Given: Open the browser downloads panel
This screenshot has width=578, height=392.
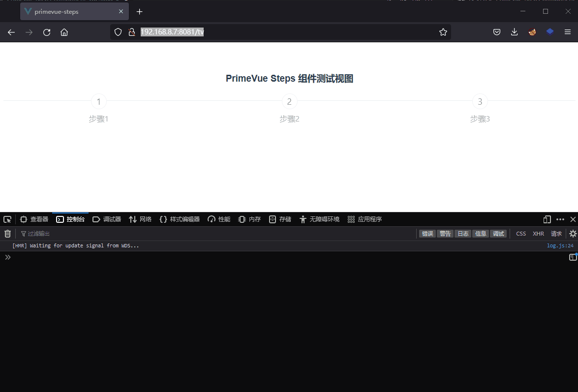Looking at the screenshot, I should coord(514,32).
